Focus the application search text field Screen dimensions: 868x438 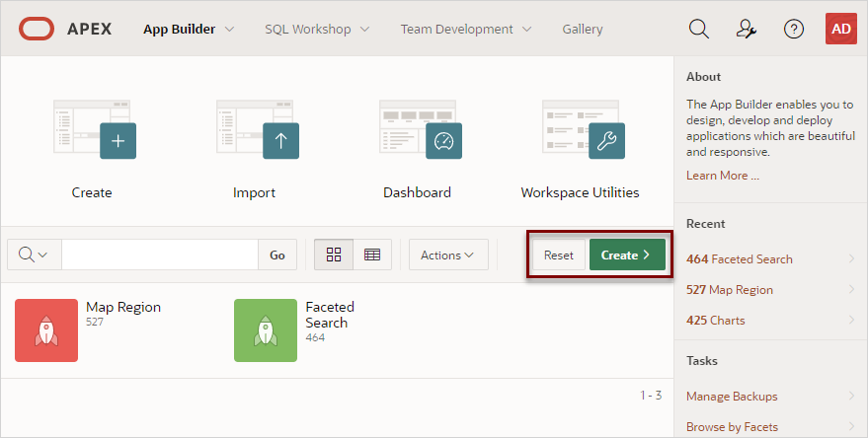(x=160, y=255)
